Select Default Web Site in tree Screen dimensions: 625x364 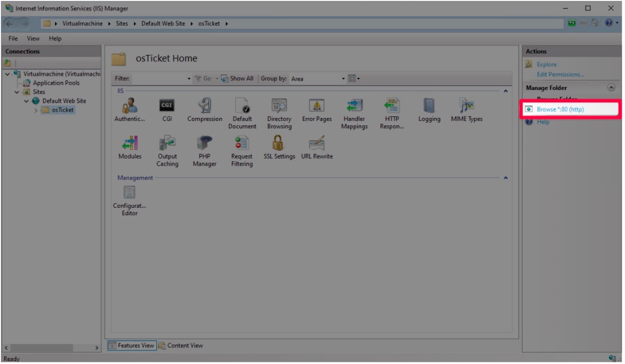coord(64,101)
